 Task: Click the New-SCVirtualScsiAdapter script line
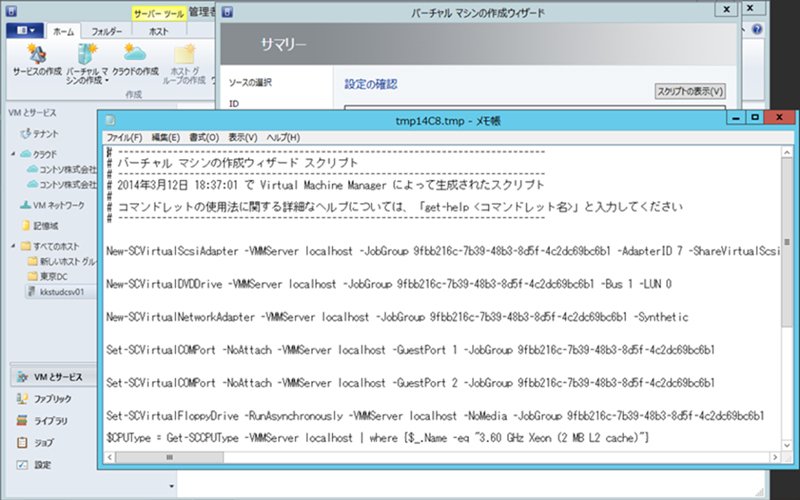point(443,252)
